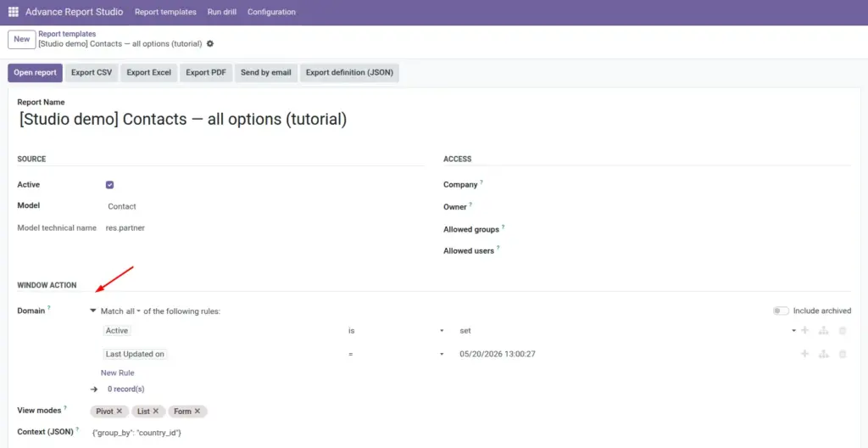
Task: Click the Export CSV button
Action: pyautogui.click(x=92, y=73)
